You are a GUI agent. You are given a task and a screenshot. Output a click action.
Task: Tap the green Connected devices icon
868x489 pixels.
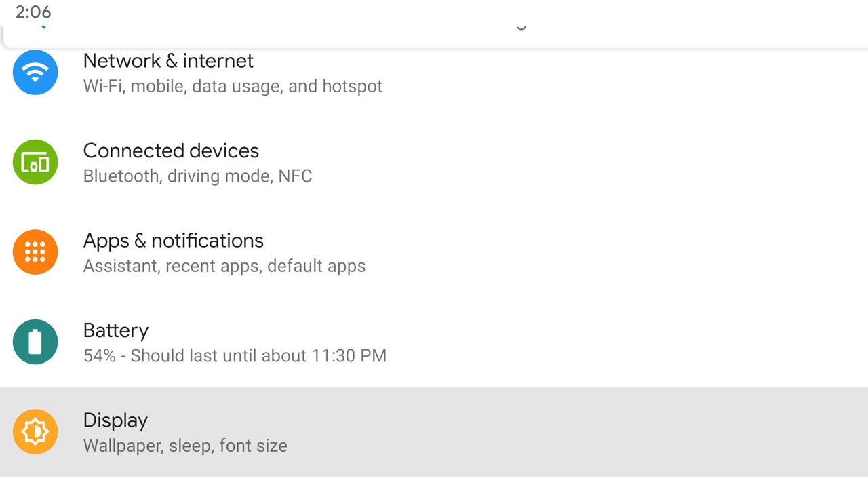pos(35,162)
